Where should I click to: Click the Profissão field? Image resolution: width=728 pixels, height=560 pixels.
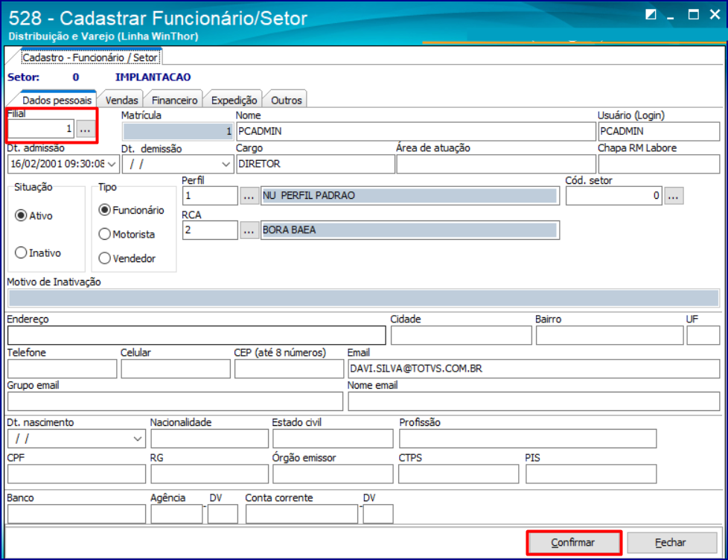[x=528, y=439]
